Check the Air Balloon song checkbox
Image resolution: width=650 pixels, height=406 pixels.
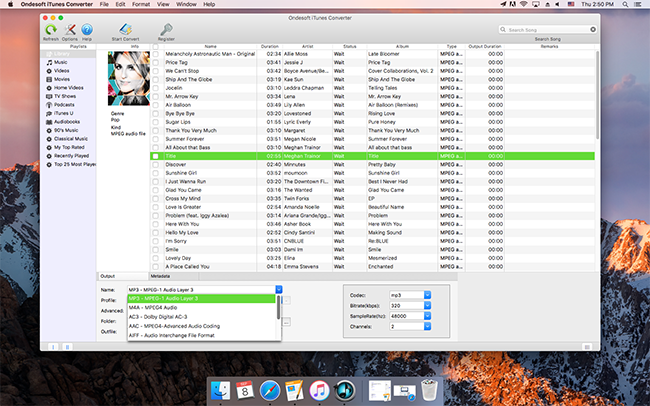point(155,105)
